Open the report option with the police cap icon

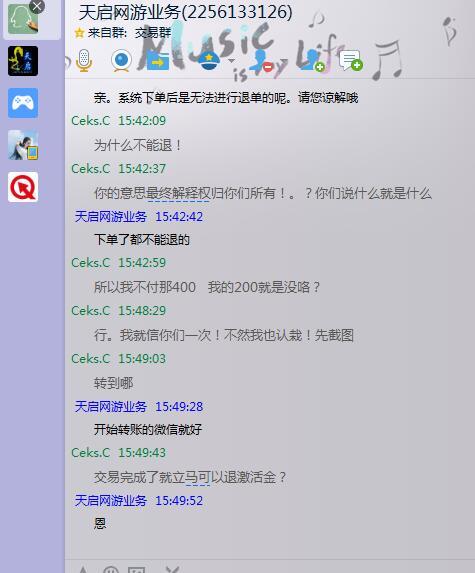[x=209, y=61]
